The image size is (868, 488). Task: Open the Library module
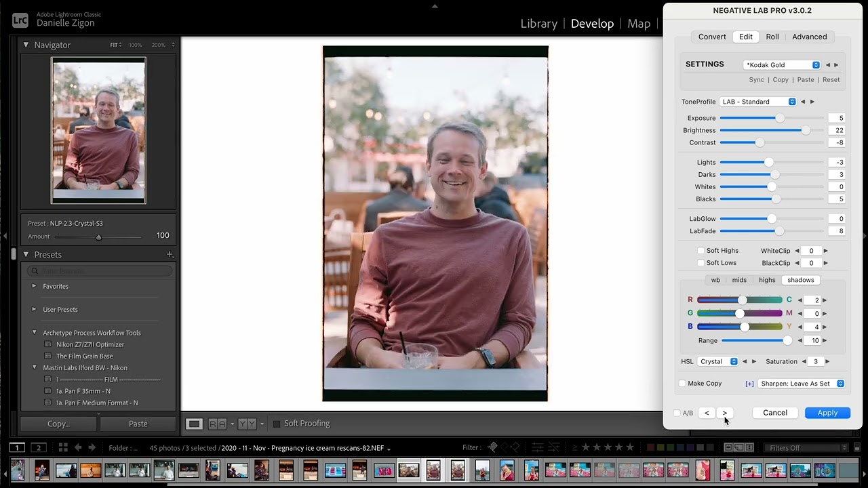coord(539,24)
